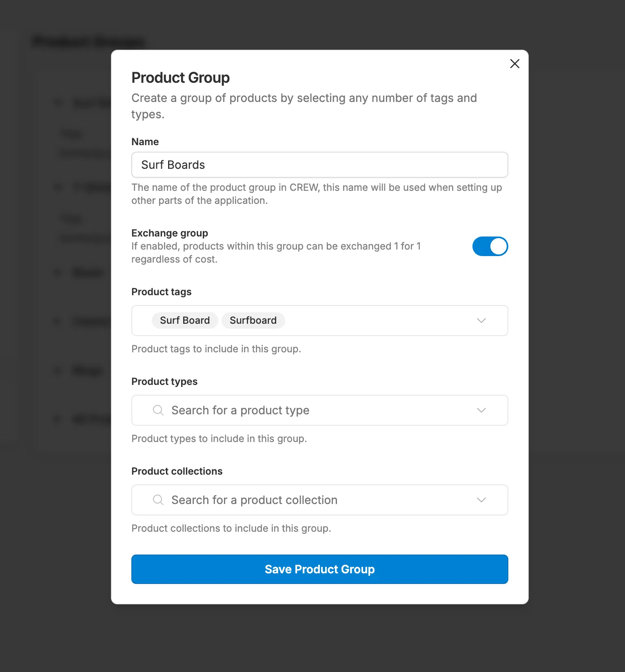Click the chevron on the Product types field
625x672 pixels.
coord(481,410)
